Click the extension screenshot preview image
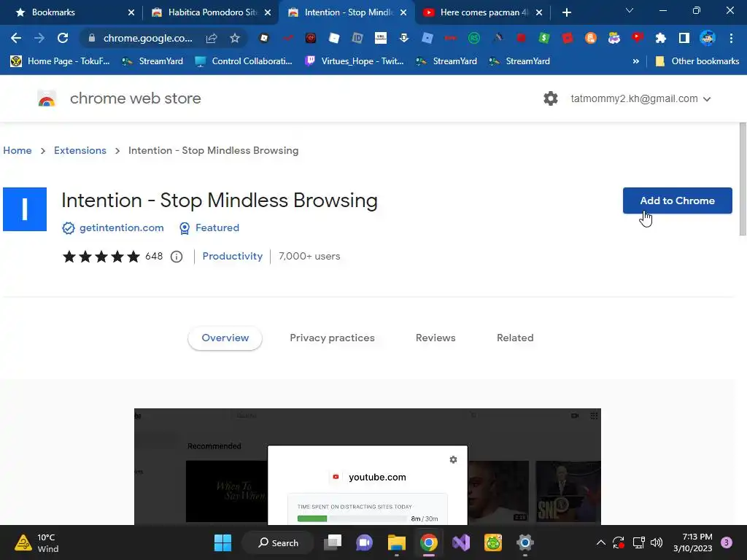Screen dimensions: 747x560 pos(368,467)
